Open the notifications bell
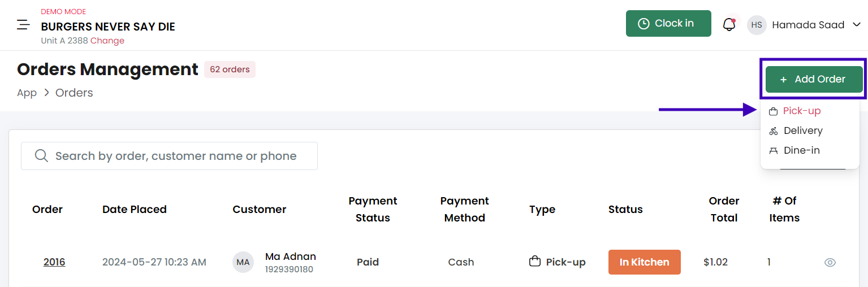The height and width of the screenshot is (287, 868). tap(729, 24)
